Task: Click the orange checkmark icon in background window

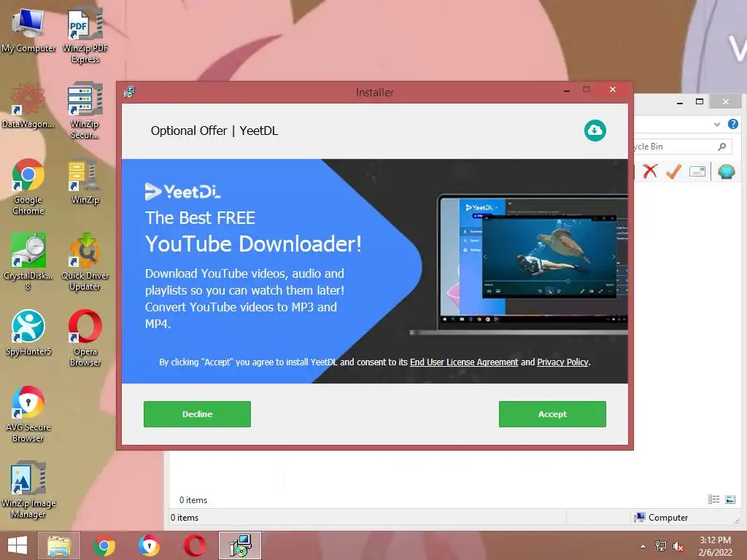Action: coord(673,171)
